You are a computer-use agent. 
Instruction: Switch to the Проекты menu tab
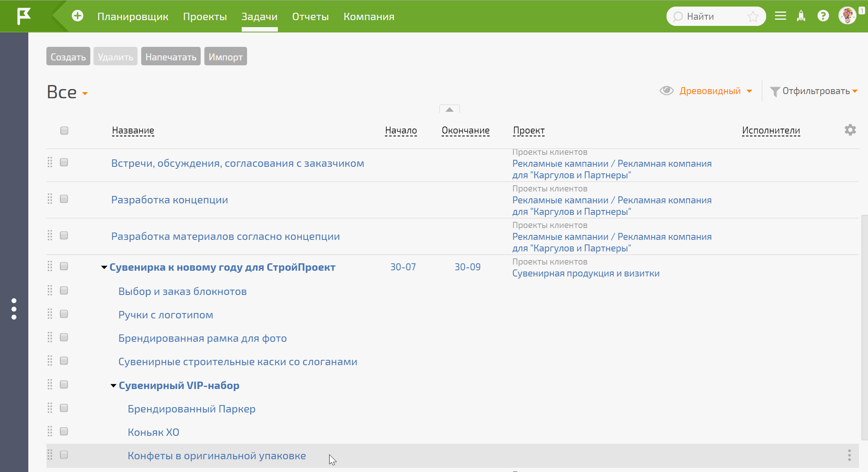(205, 16)
